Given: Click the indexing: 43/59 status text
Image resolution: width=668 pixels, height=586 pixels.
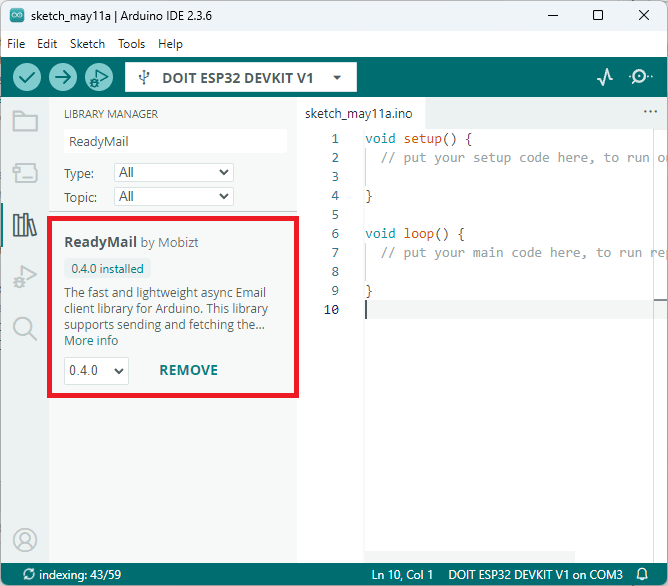Looking at the screenshot, I should (x=80, y=575).
